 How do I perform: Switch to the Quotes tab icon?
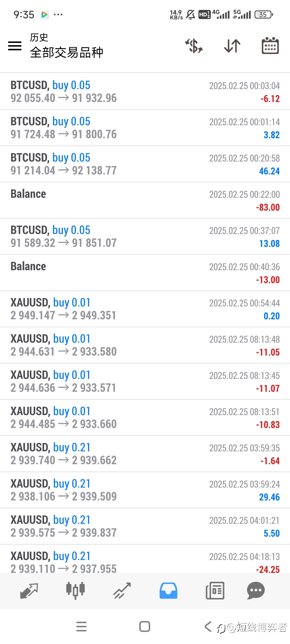pyautogui.click(x=29, y=591)
